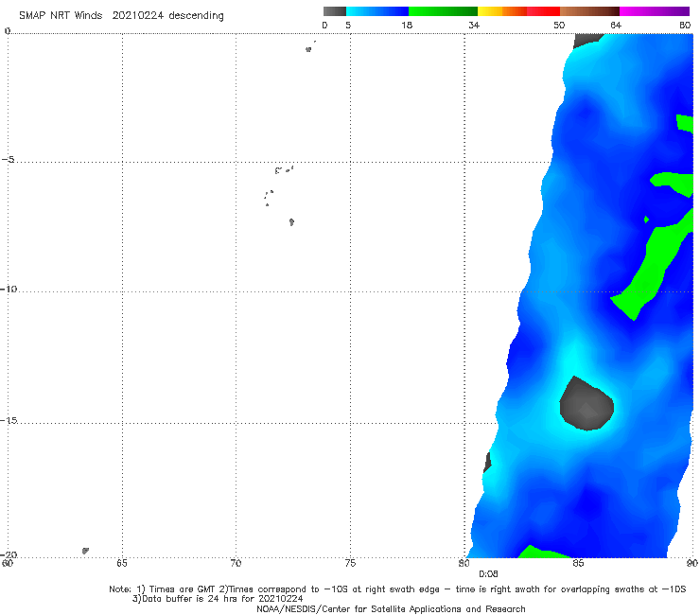Click the colorbar label '50'

pyautogui.click(x=559, y=25)
